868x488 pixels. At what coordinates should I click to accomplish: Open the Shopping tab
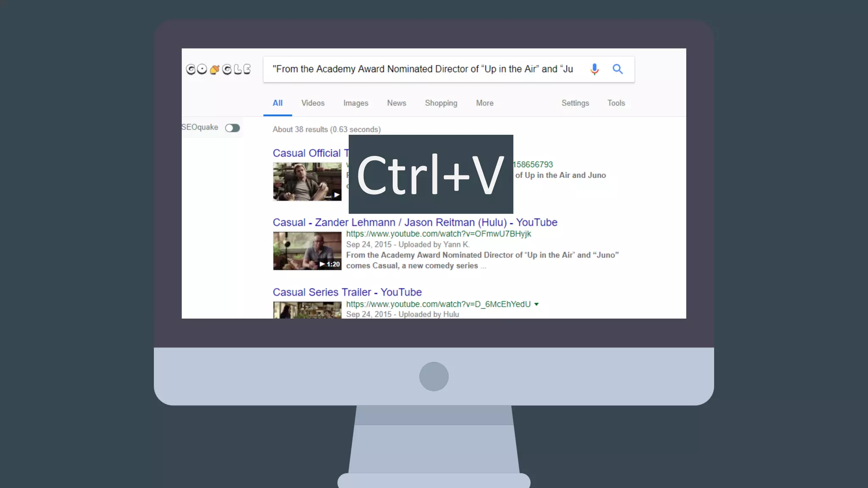pos(441,103)
